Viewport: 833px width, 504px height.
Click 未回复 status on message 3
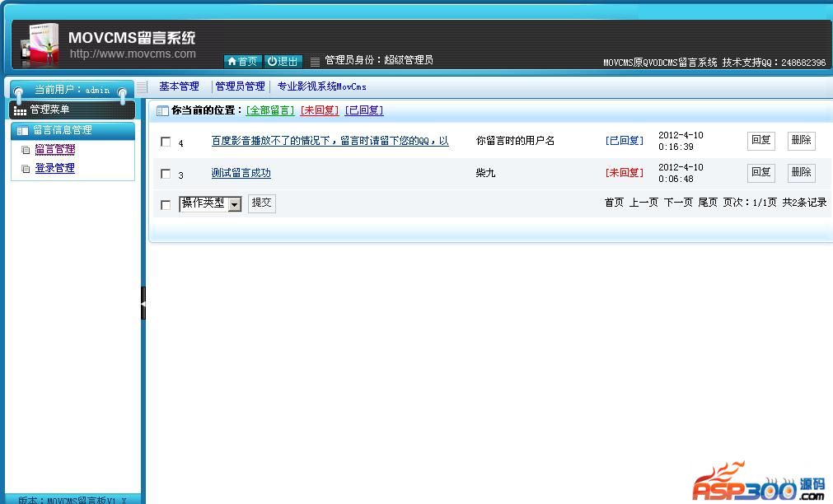pyautogui.click(x=625, y=173)
